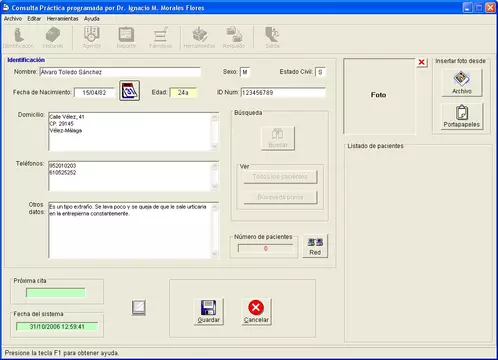Click the Domicilio scrollbar down arrow
Screen dimensions: 498x360
215,146
